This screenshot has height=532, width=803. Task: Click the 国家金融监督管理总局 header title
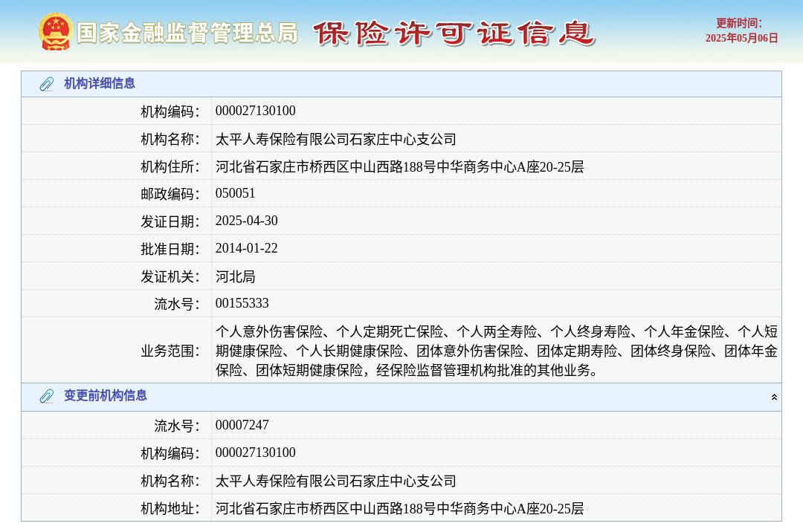pyautogui.click(x=187, y=33)
